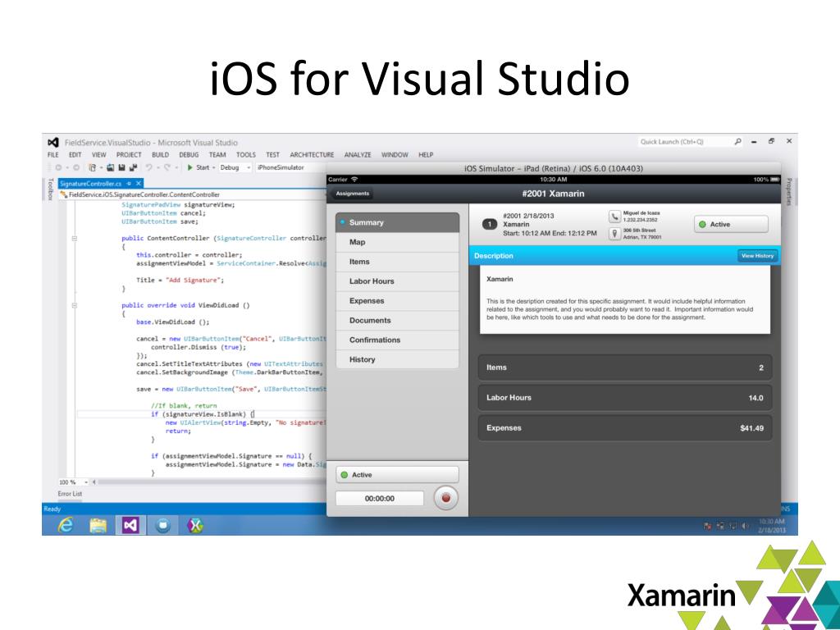This screenshot has width=840, height=630.
Task: Tap the Assignments back button
Action: [x=352, y=194]
